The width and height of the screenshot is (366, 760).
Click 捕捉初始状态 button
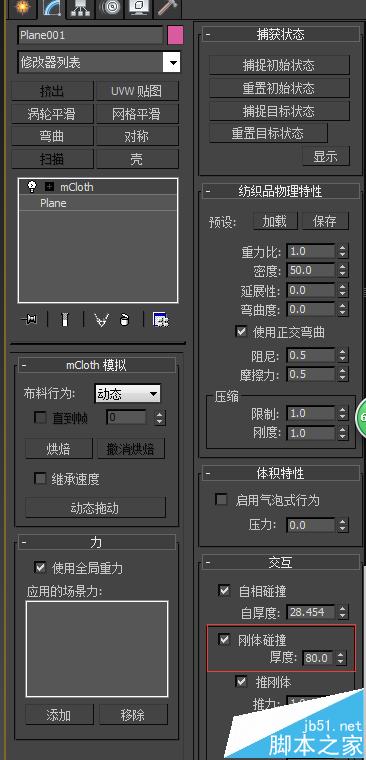[279, 65]
